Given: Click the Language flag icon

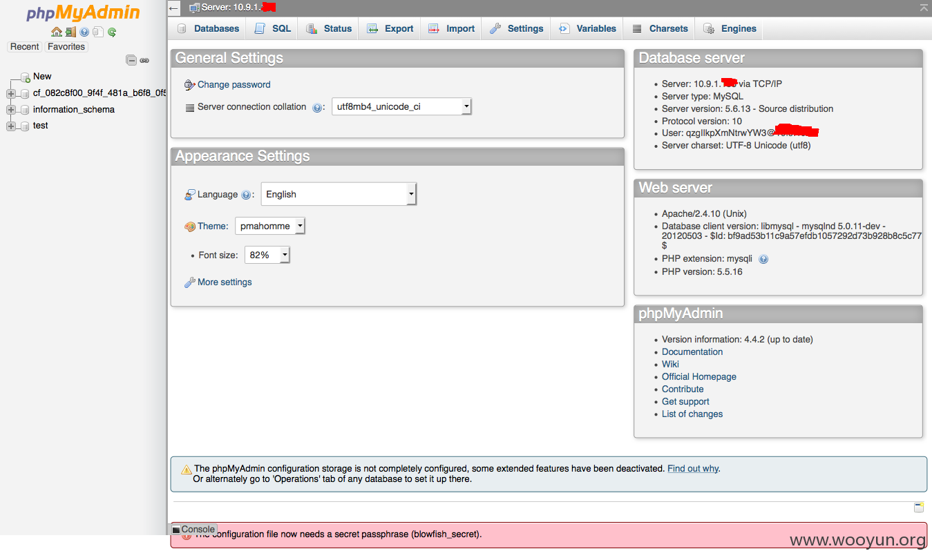Looking at the screenshot, I should pyautogui.click(x=190, y=195).
